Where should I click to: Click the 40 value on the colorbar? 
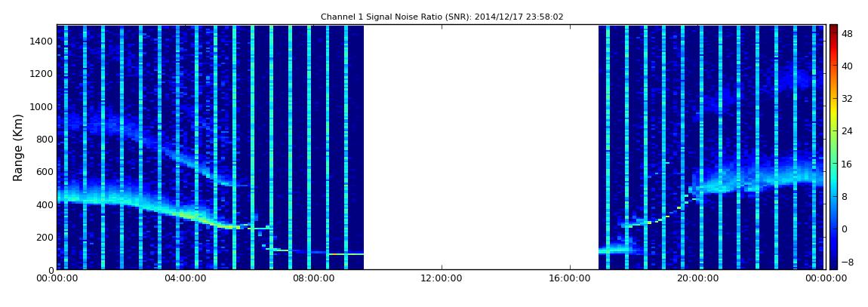pyautogui.click(x=848, y=66)
